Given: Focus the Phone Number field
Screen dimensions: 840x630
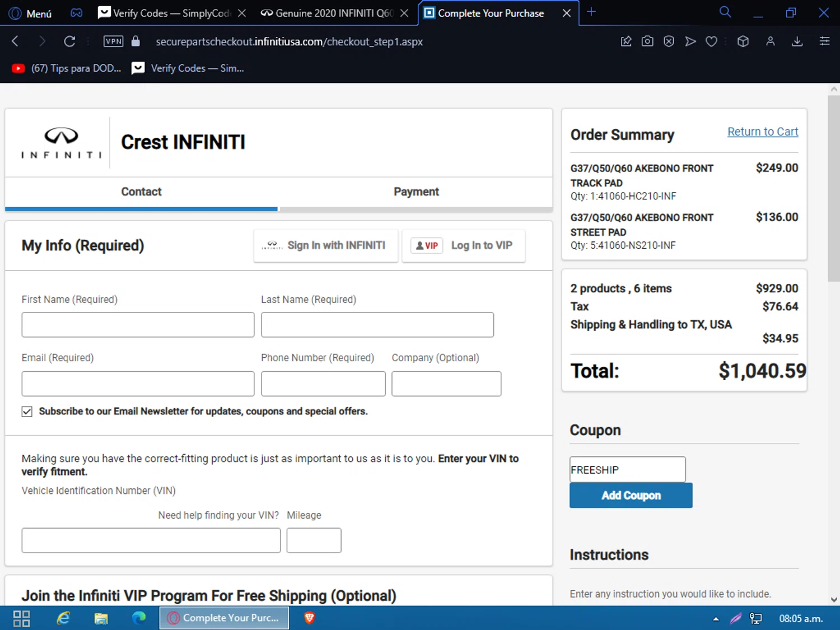Looking at the screenshot, I should [x=323, y=384].
